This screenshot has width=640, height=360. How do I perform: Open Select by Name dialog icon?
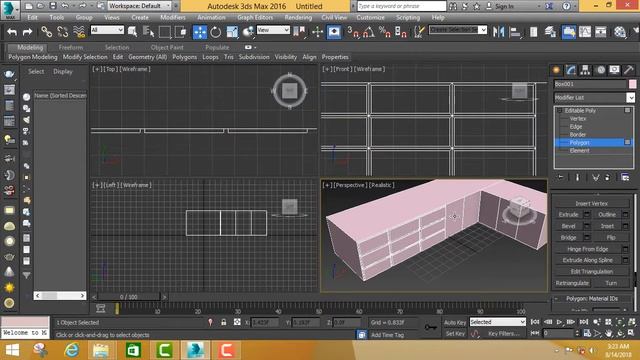coord(148,32)
